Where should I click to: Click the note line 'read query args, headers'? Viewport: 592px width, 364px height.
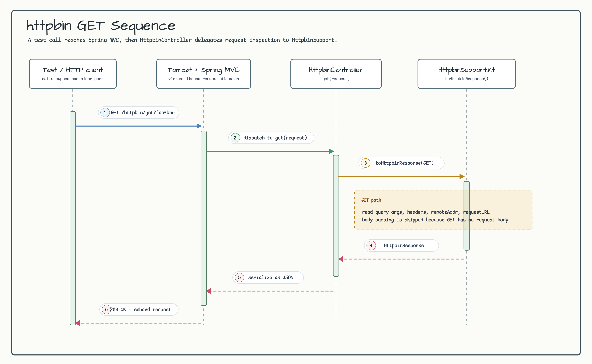(x=426, y=212)
